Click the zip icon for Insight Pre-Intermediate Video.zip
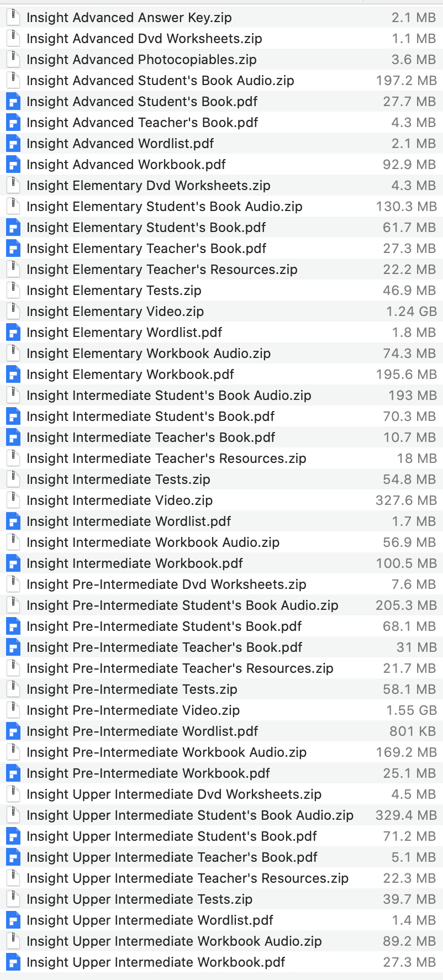443x980 pixels. coord(13,710)
